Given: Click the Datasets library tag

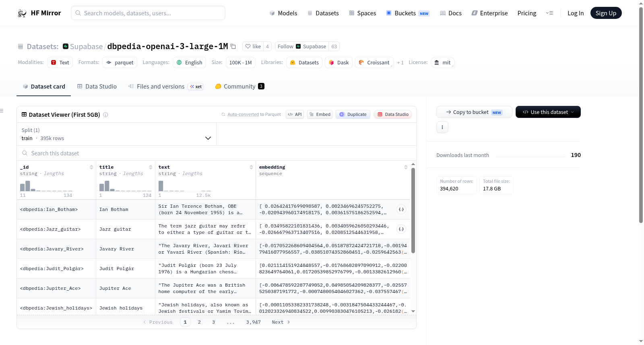Looking at the screenshot, I should pos(304,62).
